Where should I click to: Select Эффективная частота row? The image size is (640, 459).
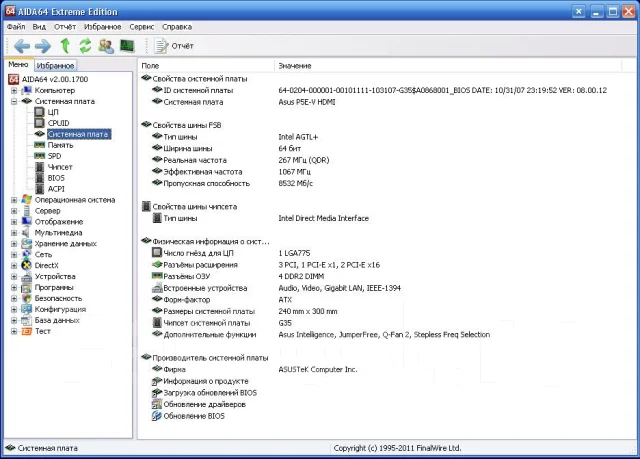click(x=231, y=172)
